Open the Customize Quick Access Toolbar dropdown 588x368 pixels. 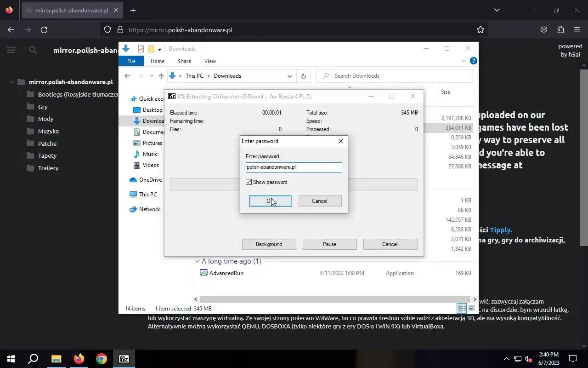[x=159, y=49]
